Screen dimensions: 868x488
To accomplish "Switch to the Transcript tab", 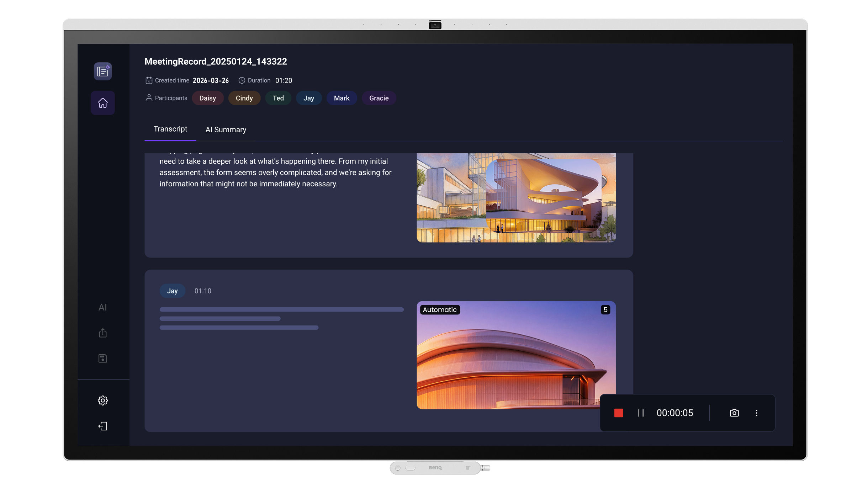I will [170, 129].
